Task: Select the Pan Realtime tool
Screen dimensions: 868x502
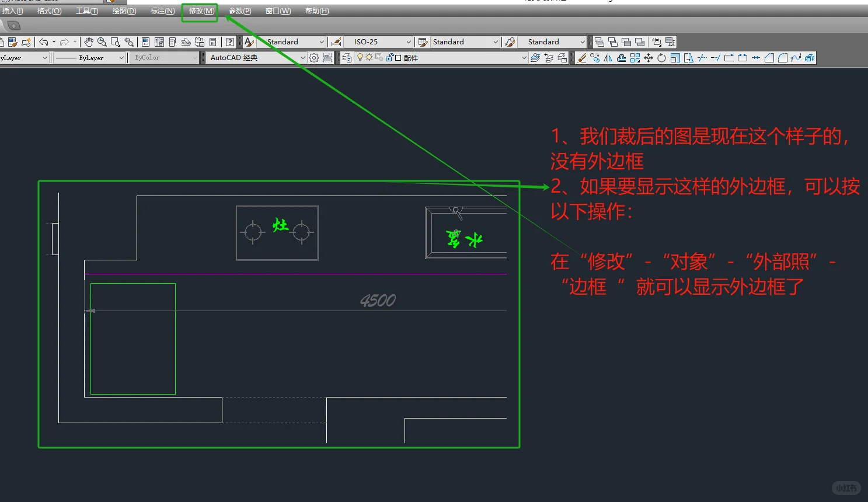Action: (88, 42)
